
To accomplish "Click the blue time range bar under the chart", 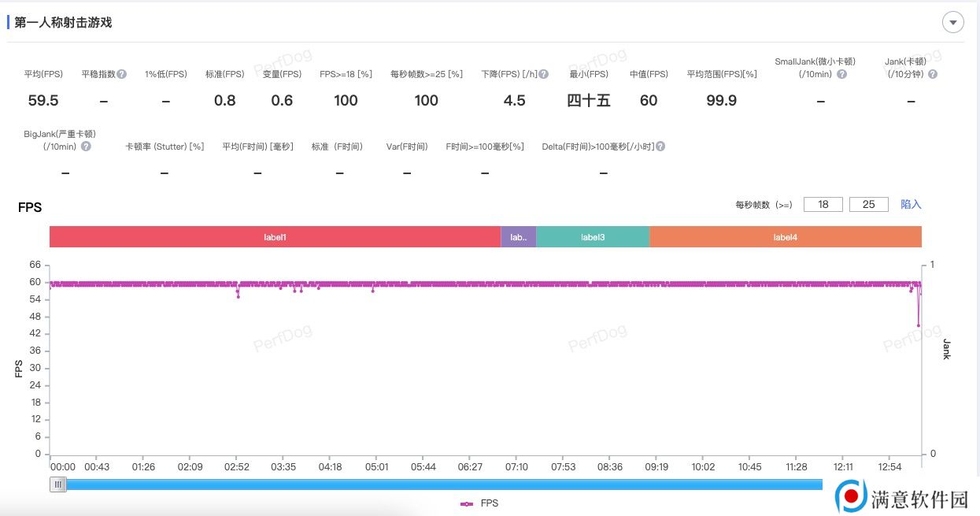I will point(441,484).
